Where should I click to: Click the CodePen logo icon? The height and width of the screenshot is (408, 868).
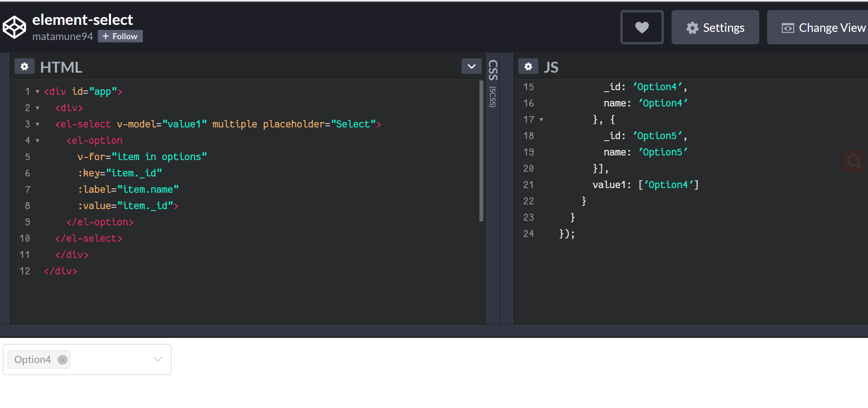tap(14, 27)
